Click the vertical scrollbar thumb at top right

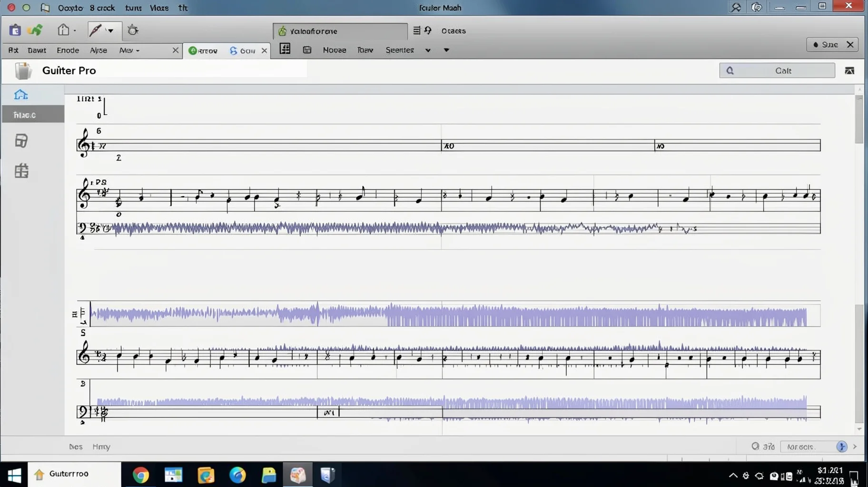point(859,119)
